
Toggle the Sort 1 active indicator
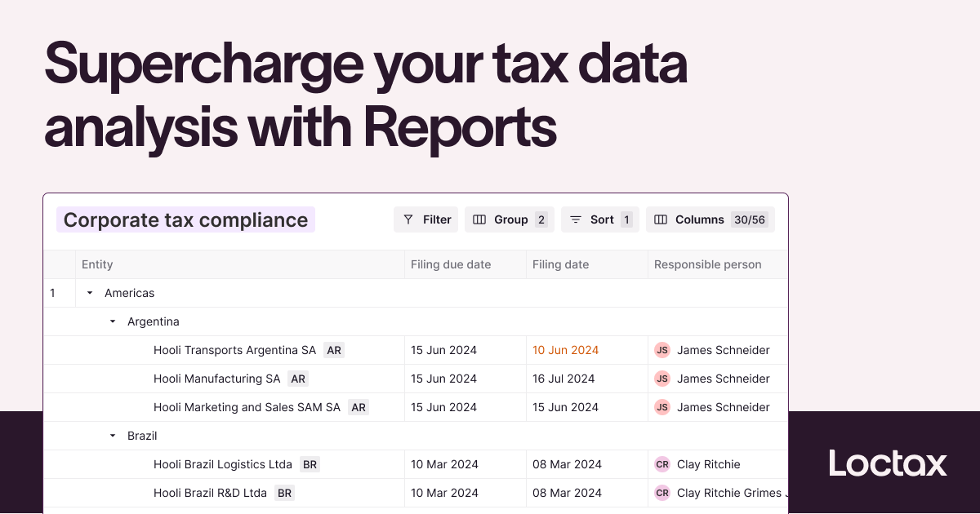tap(626, 219)
